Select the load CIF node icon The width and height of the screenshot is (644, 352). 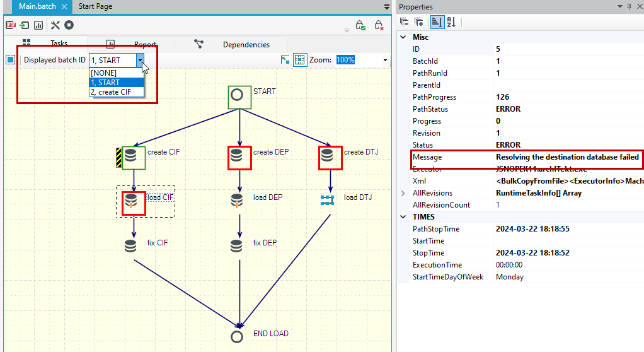pyautogui.click(x=131, y=201)
